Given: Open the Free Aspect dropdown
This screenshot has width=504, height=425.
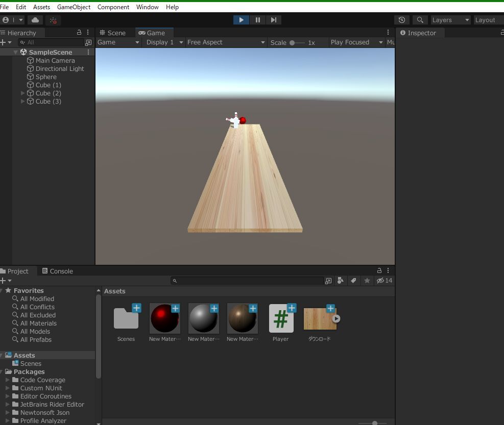Looking at the screenshot, I should coord(226,42).
